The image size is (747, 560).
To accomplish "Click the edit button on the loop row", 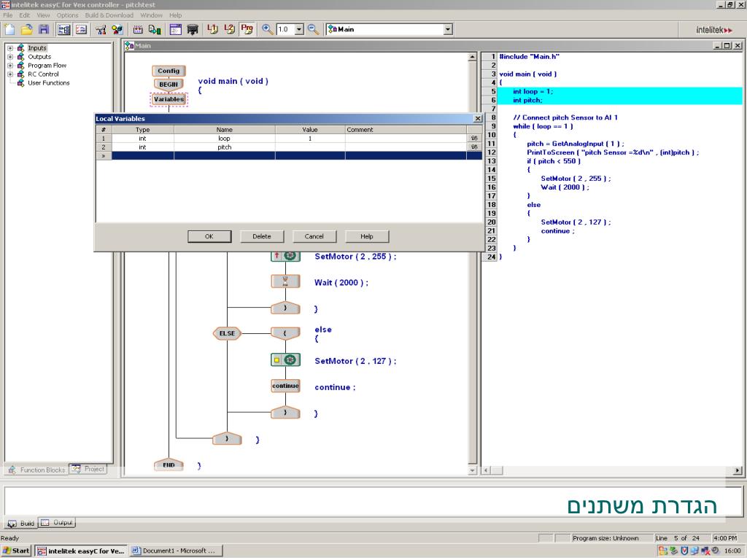I will pyautogui.click(x=474, y=139).
